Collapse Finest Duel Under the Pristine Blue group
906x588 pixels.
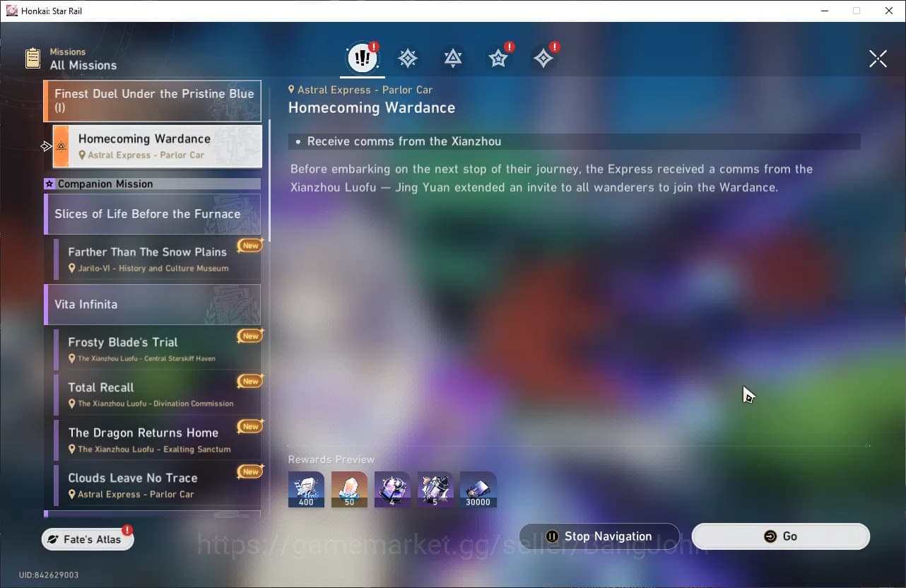coord(153,100)
